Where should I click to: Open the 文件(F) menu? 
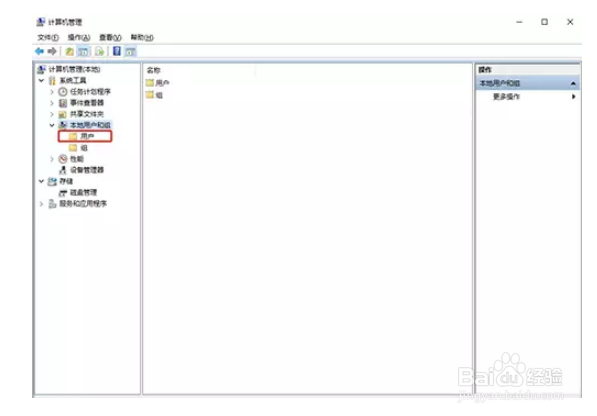48,37
